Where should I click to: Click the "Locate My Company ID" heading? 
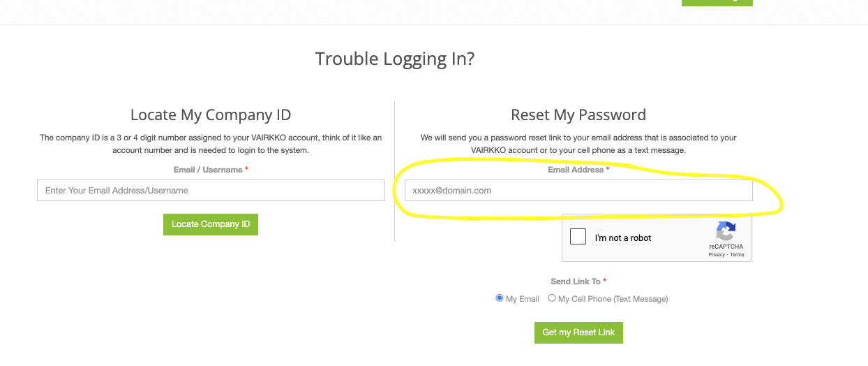211,115
